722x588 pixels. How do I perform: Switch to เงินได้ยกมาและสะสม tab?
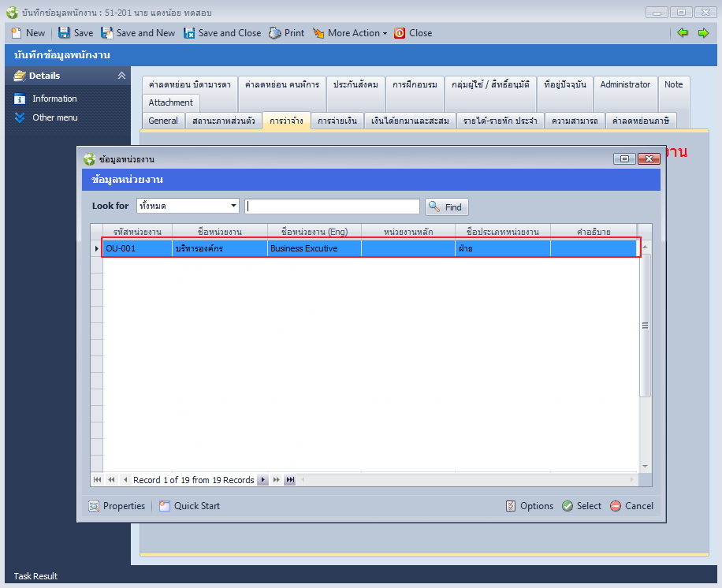(x=410, y=121)
